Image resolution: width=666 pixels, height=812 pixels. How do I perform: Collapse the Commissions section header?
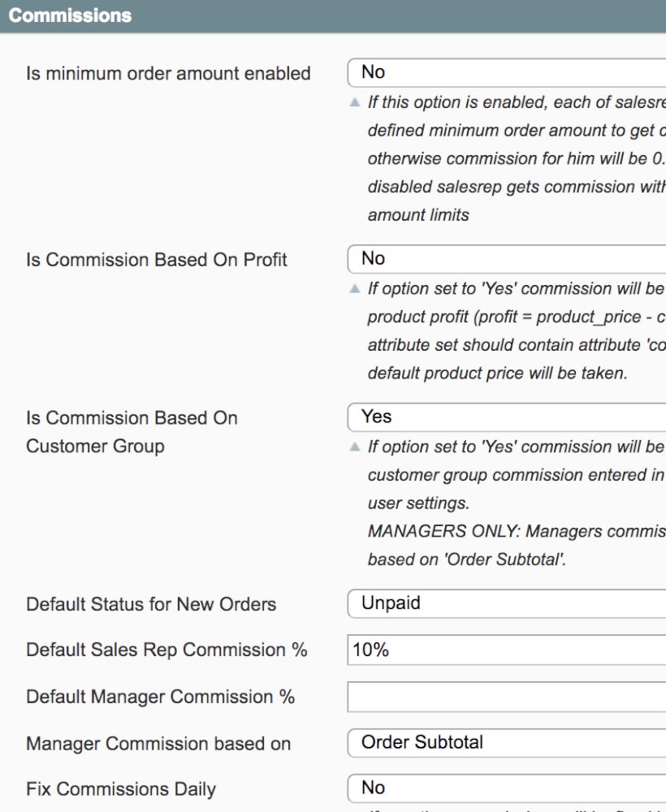70,15
